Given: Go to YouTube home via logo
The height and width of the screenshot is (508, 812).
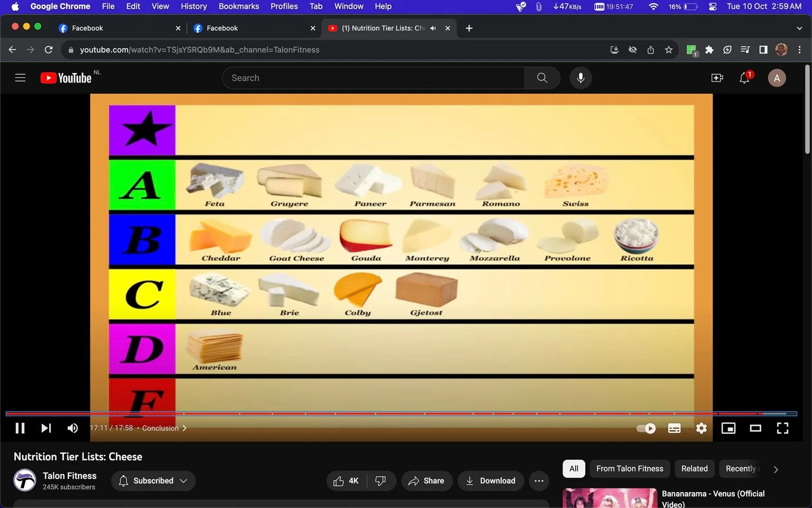Looking at the screenshot, I should pyautogui.click(x=66, y=78).
